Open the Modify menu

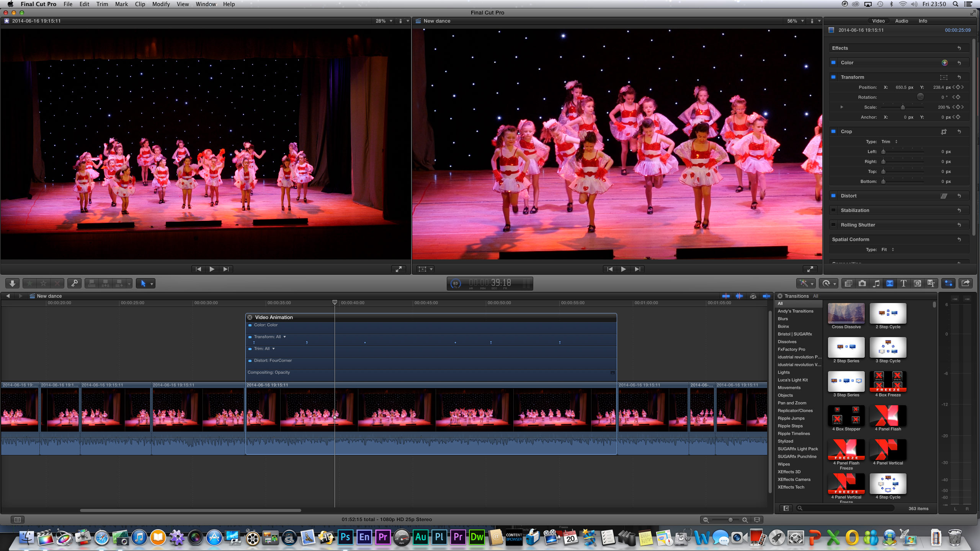click(161, 4)
